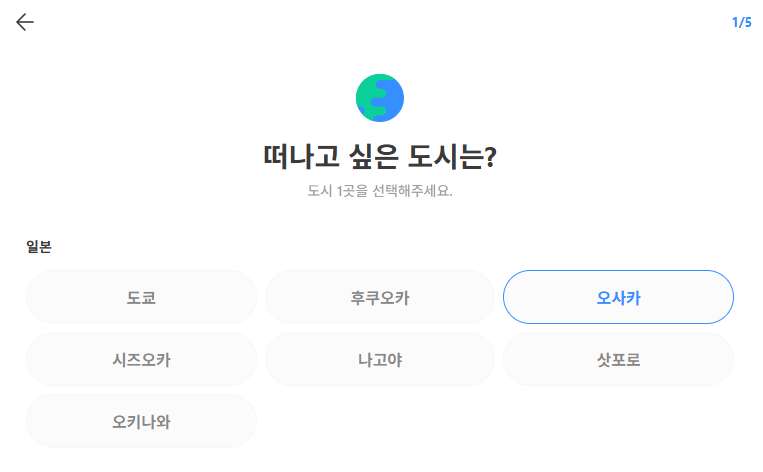Tap the 도쿄 pill button text

141,297
